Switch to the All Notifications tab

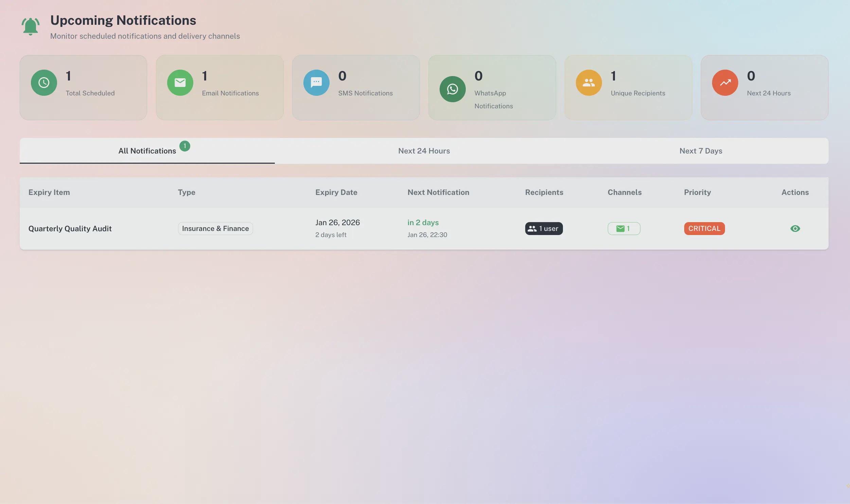click(x=147, y=151)
